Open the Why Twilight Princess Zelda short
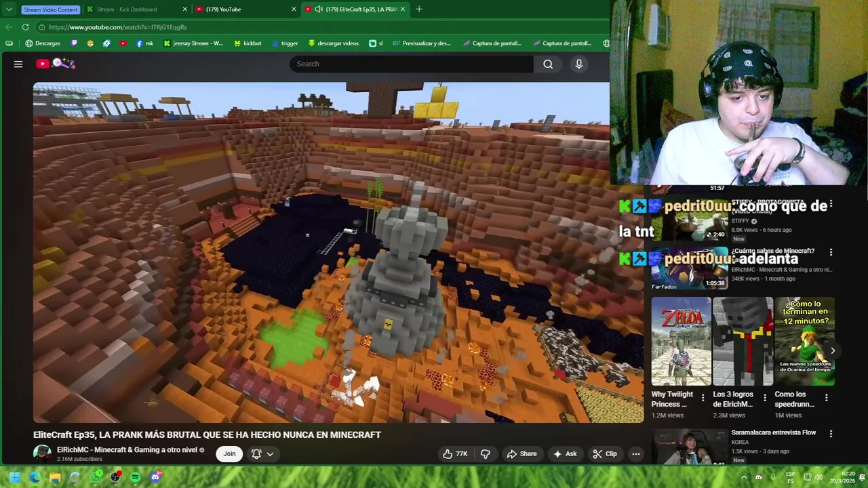Viewport: 868px width, 488px height. pyautogui.click(x=681, y=341)
